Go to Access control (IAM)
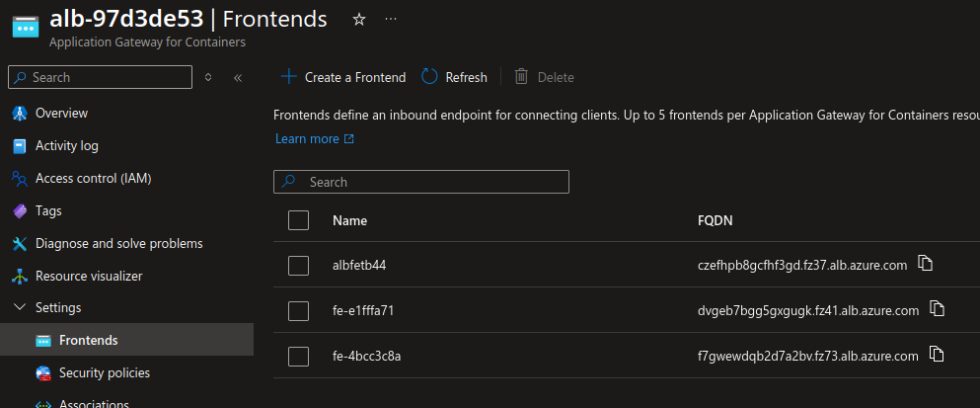This screenshot has width=980, height=408. pos(93,179)
